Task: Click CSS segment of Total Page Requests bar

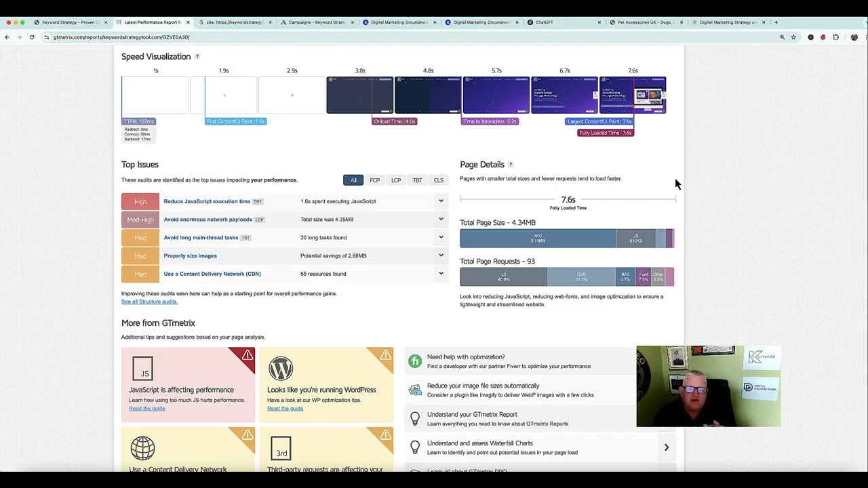Action: point(581,277)
